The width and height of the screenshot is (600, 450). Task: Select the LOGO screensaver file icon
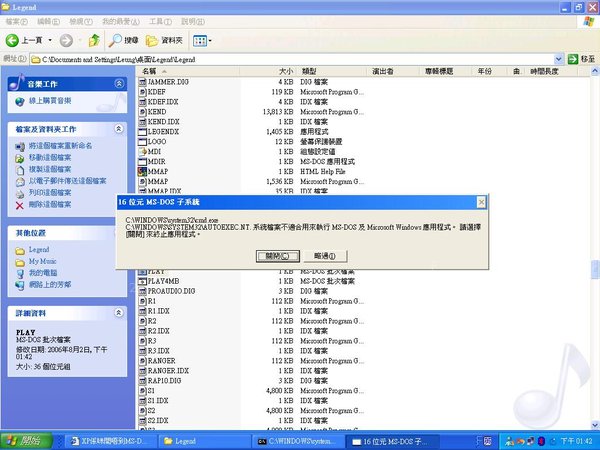[142, 142]
